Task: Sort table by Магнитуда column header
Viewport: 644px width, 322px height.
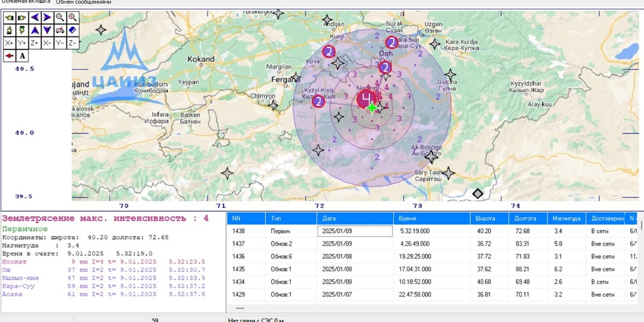Action: click(x=565, y=218)
